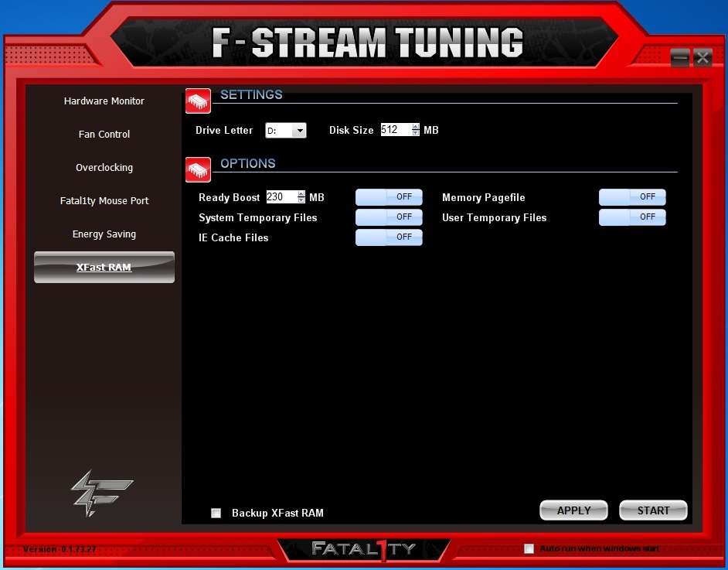
Task: Click the START button
Action: pos(653,510)
